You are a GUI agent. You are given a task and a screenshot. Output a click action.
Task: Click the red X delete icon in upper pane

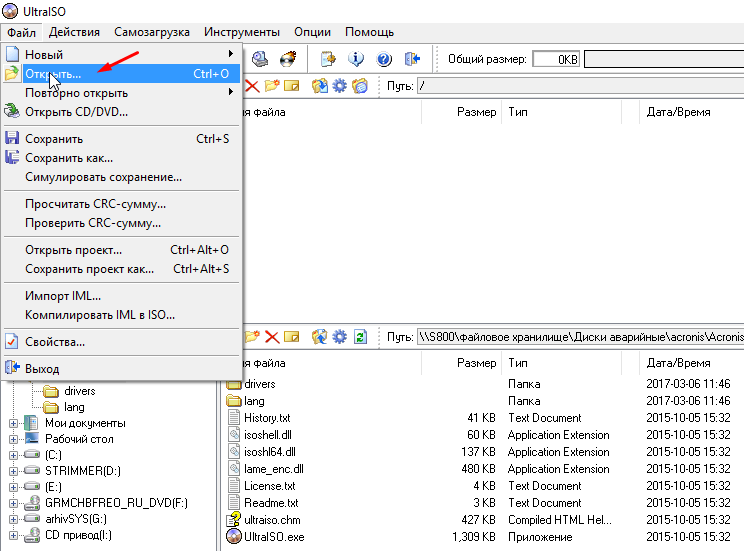pyautogui.click(x=252, y=86)
